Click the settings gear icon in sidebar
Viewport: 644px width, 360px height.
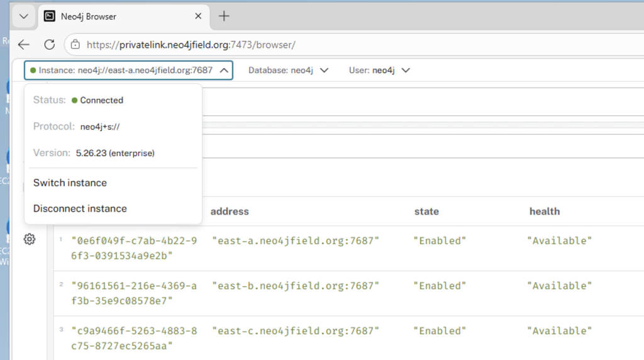pyautogui.click(x=30, y=239)
